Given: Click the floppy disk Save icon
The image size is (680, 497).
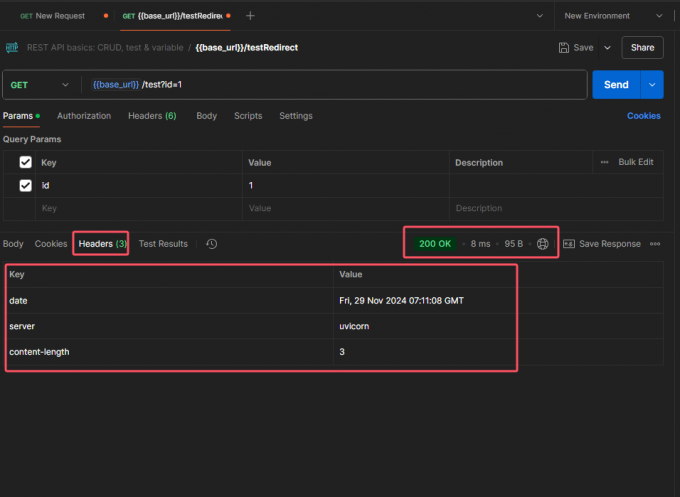Looking at the screenshot, I should [563, 48].
